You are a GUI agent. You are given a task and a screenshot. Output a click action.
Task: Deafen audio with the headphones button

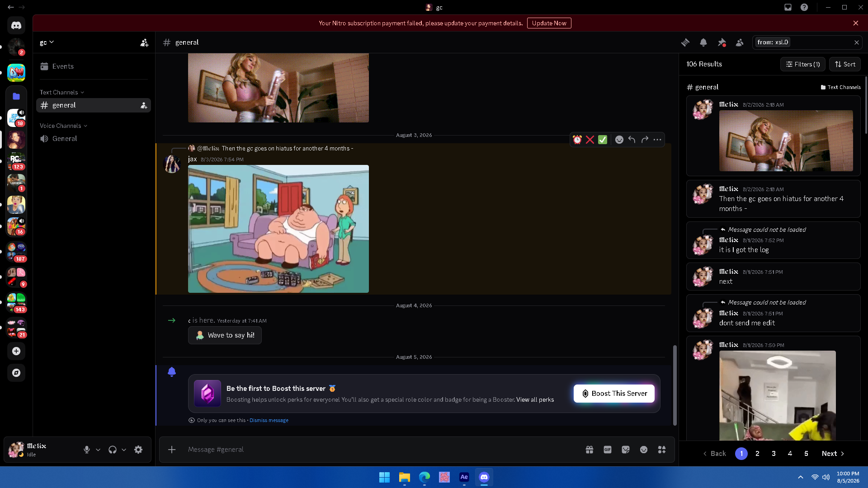click(x=113, y=450)
